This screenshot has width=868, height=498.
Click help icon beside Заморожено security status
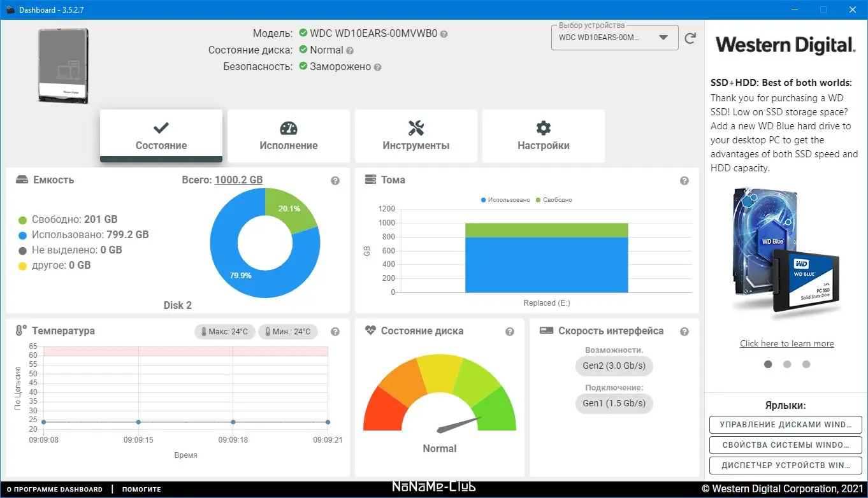(x=378, y=68)
